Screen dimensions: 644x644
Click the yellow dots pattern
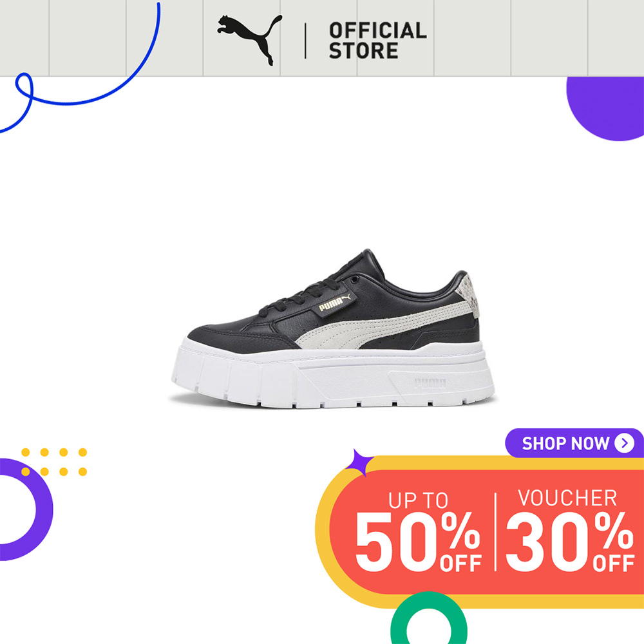pos(54,462)
